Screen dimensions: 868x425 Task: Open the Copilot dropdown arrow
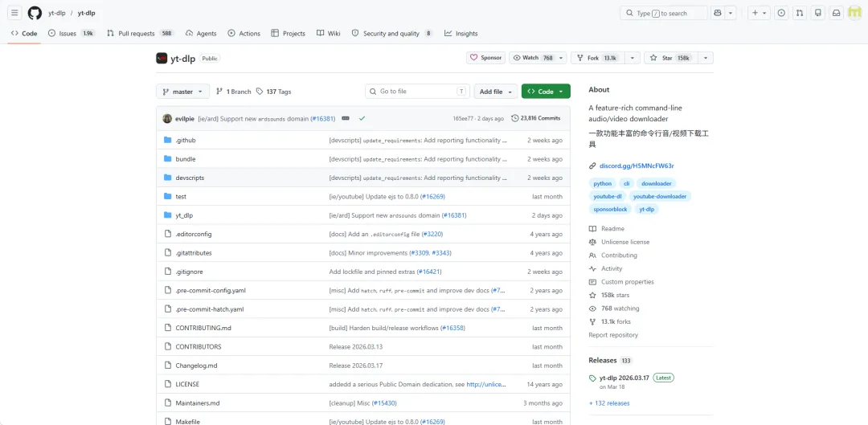click(x=731, y=13)
